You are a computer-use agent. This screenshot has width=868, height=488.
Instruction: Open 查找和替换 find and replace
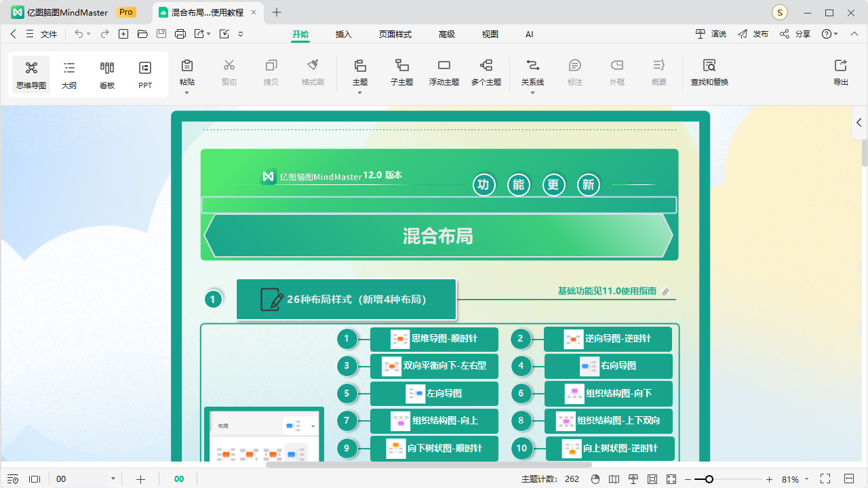coord(709,73)
